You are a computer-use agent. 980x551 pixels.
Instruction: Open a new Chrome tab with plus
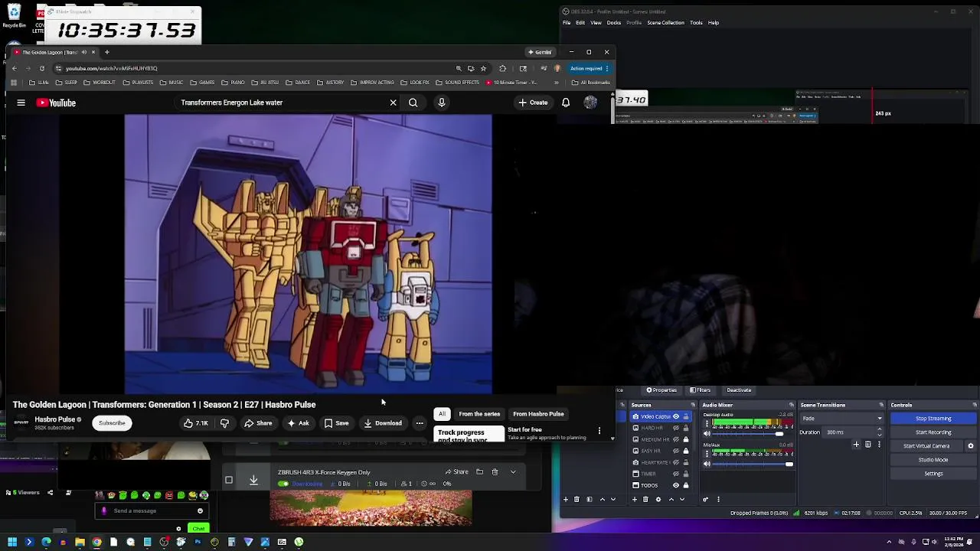107,52
